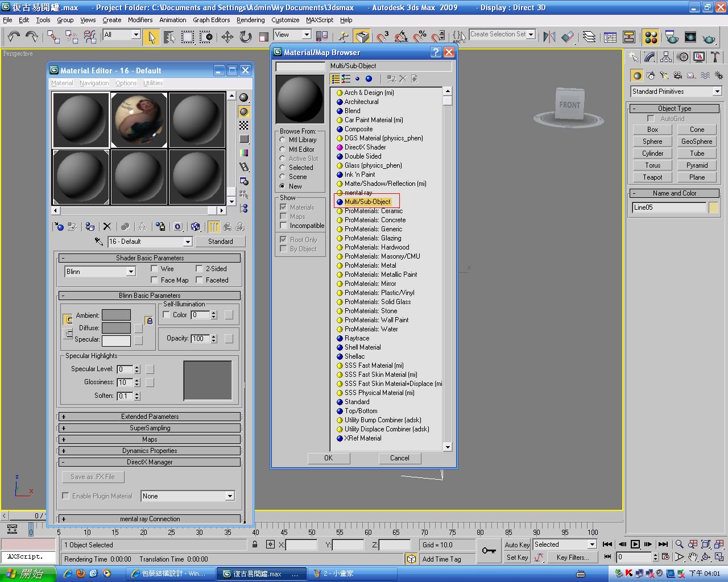This screenshot has height=582, width=728.
Task: Click the Teapot primitive button
Action: 652,177
